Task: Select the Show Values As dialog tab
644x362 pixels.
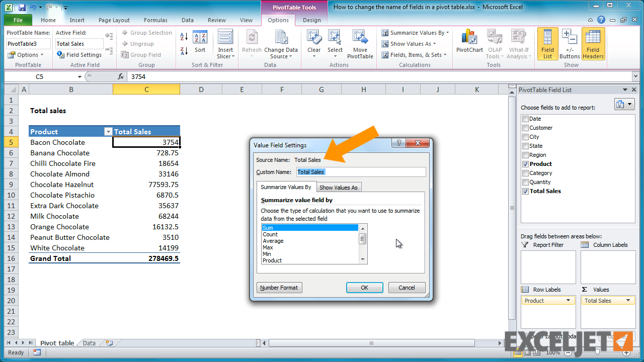Action: click(339, 187)
